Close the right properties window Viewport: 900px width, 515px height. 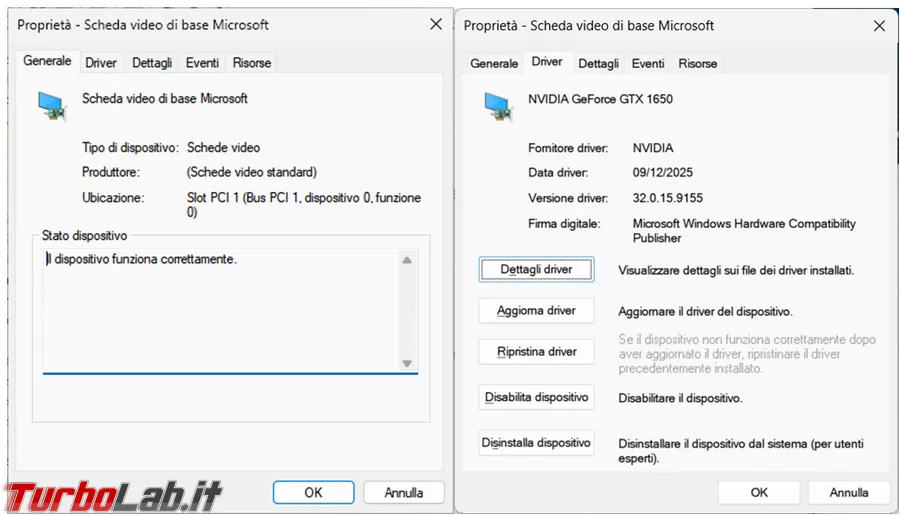tap(879, 25)
